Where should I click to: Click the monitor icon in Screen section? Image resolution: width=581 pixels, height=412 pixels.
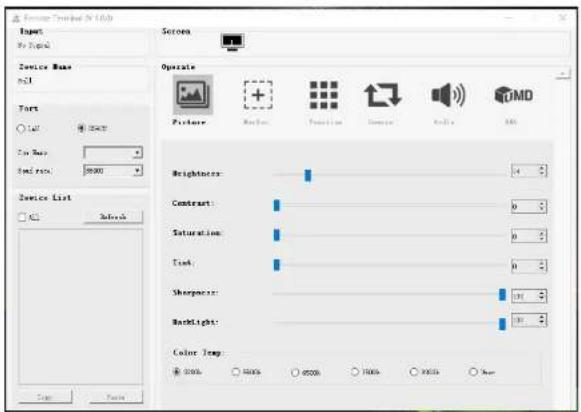(x=232, y=41)
